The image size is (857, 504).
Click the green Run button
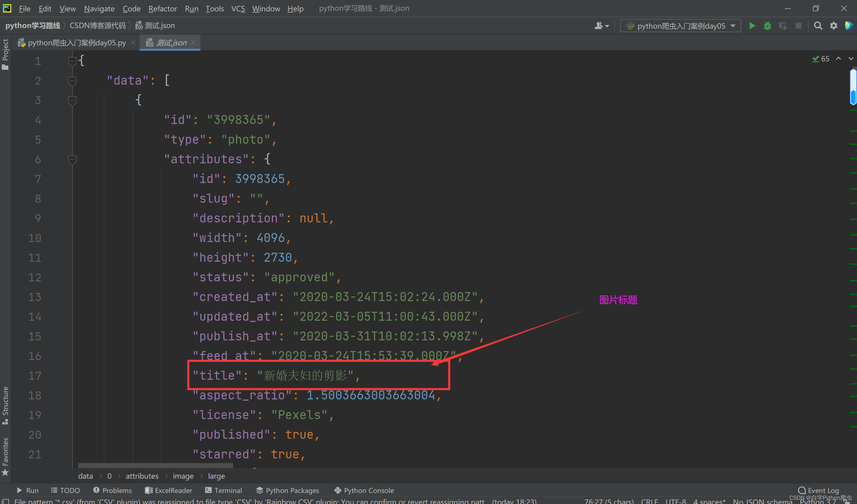752,26
